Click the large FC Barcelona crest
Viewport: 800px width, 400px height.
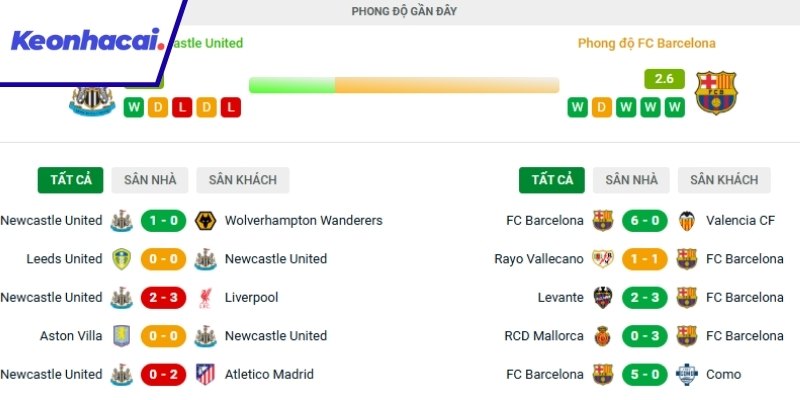pos(716,92)
